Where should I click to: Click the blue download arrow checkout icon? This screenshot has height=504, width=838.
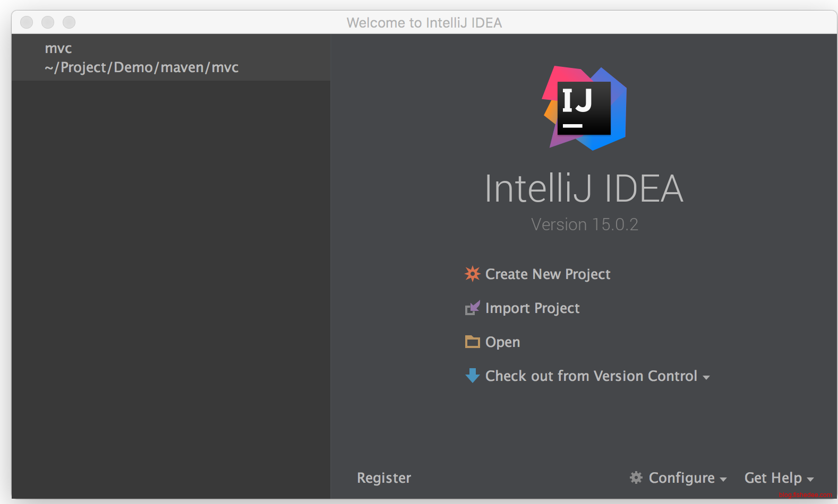(472, 376)
